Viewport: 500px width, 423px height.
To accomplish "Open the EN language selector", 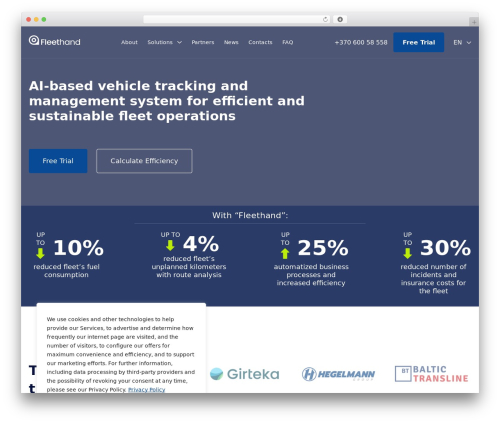I will 462,43.
